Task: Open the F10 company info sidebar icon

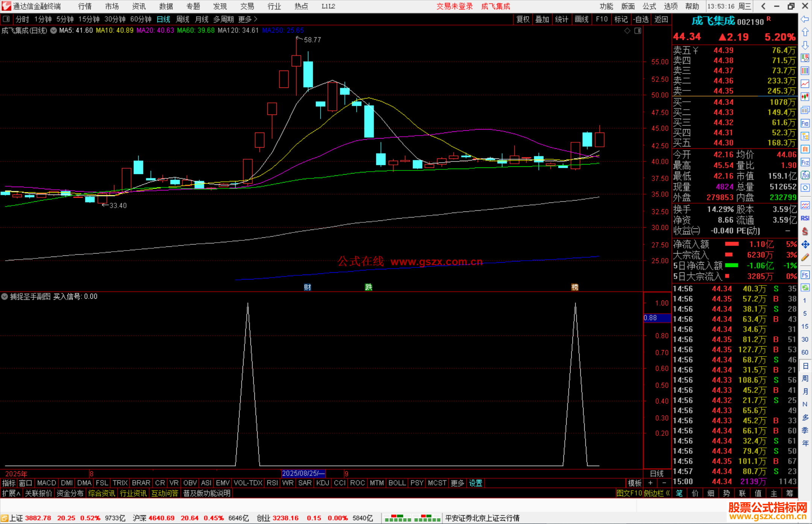Action: coord(805,123)
